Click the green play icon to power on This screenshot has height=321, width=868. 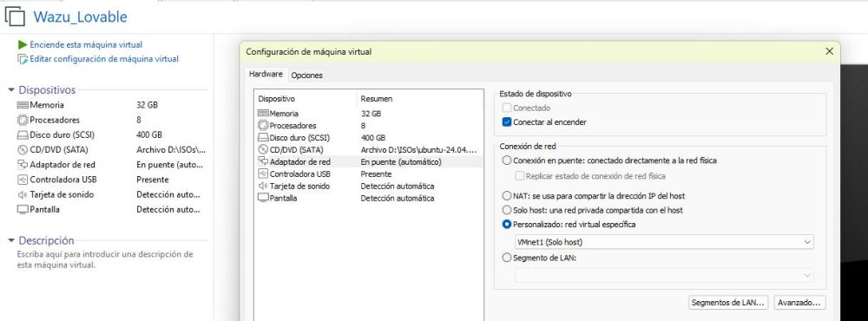(x=23, y=44)
